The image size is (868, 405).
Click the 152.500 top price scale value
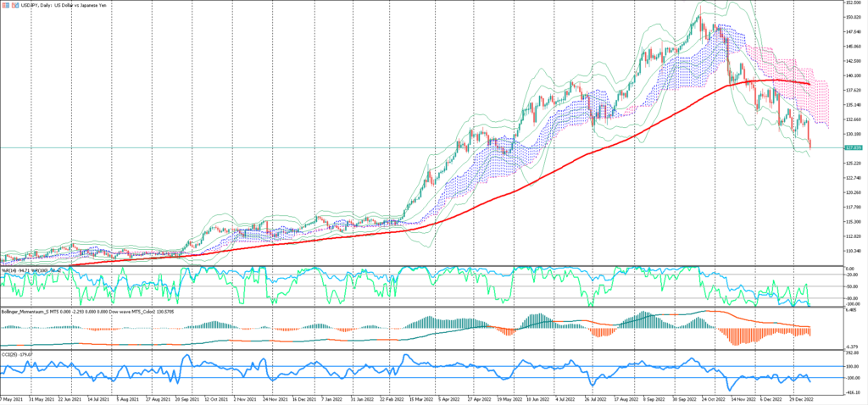tap(852, 3)
